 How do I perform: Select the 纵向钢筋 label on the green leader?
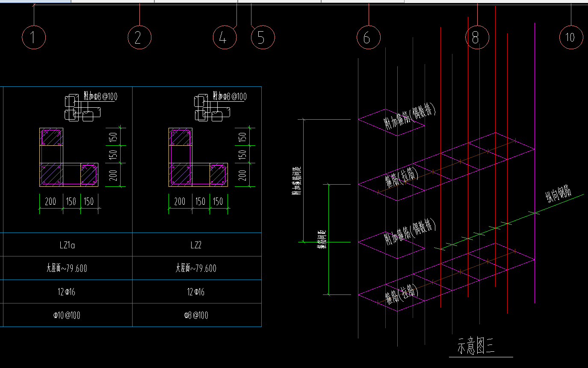tap(558, 193)
